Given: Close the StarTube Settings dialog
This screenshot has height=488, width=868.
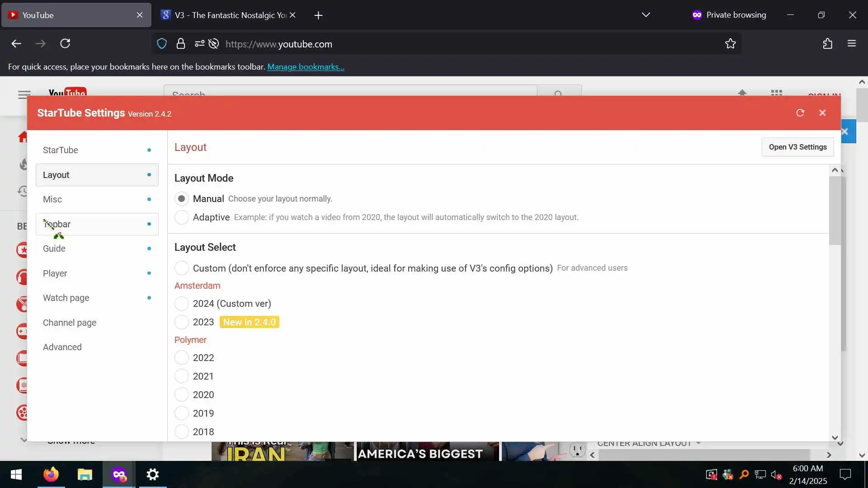Looking at the screenshot, I should click(x=822, y=113).
